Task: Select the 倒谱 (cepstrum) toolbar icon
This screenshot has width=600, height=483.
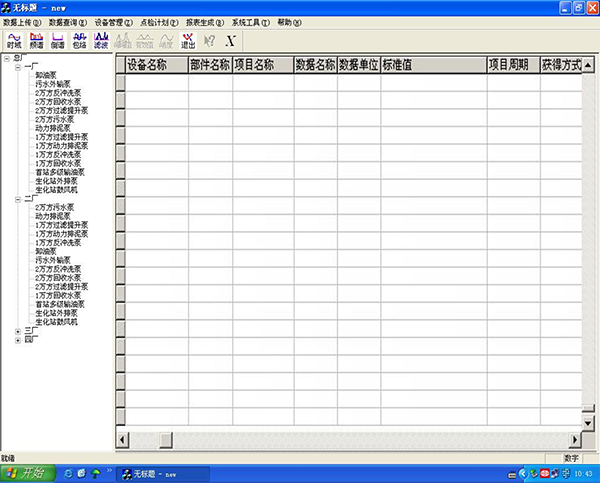Action: [57, 40]
